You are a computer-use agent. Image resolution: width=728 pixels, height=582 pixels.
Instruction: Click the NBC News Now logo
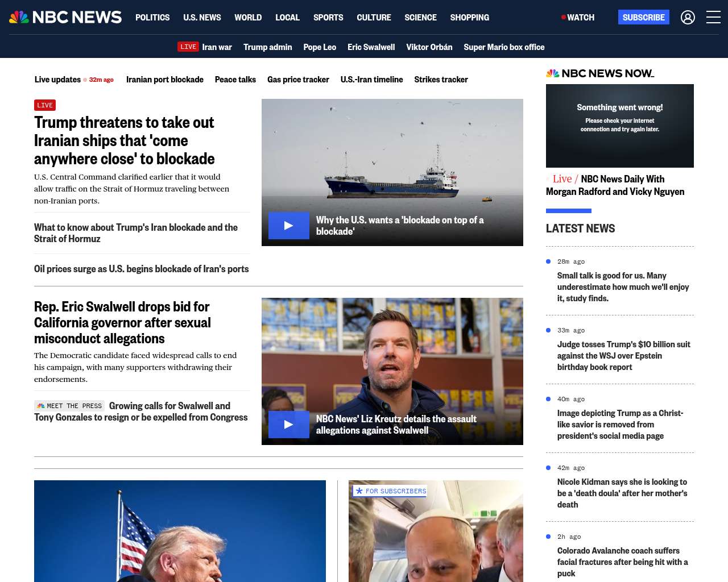[600, 73]
